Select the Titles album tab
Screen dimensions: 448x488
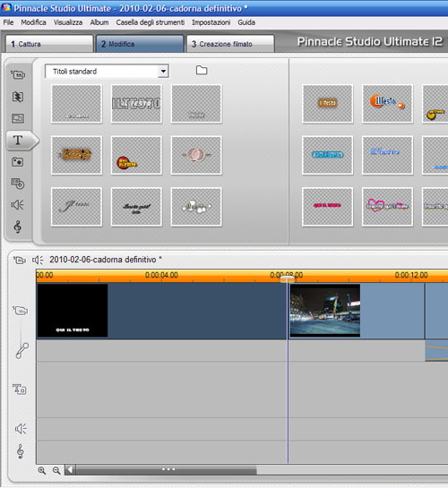tap(18, 140)
